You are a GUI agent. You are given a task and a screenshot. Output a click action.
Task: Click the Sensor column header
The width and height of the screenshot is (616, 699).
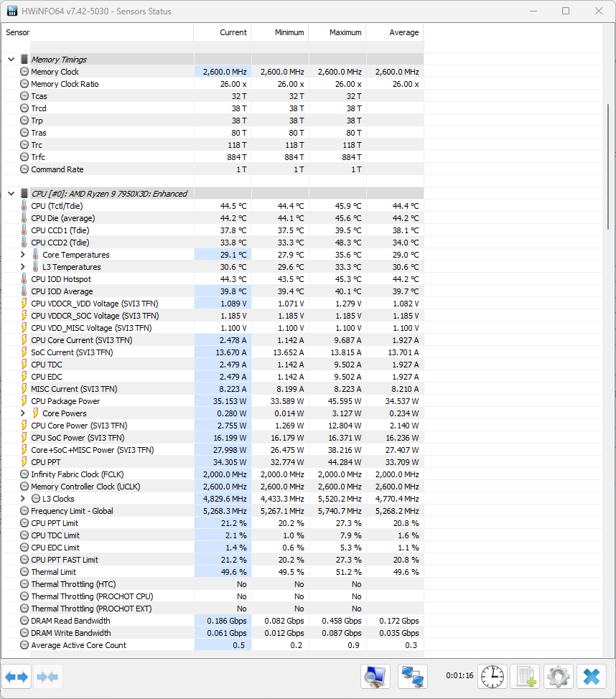[x=98, y=32]
